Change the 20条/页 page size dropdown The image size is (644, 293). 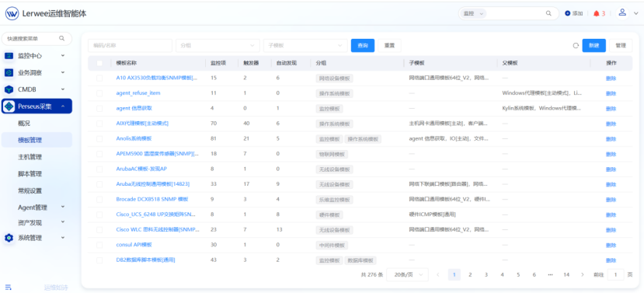coord(407,274)
